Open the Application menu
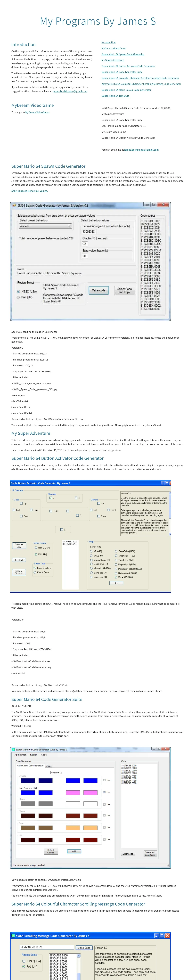 (21, 754)
